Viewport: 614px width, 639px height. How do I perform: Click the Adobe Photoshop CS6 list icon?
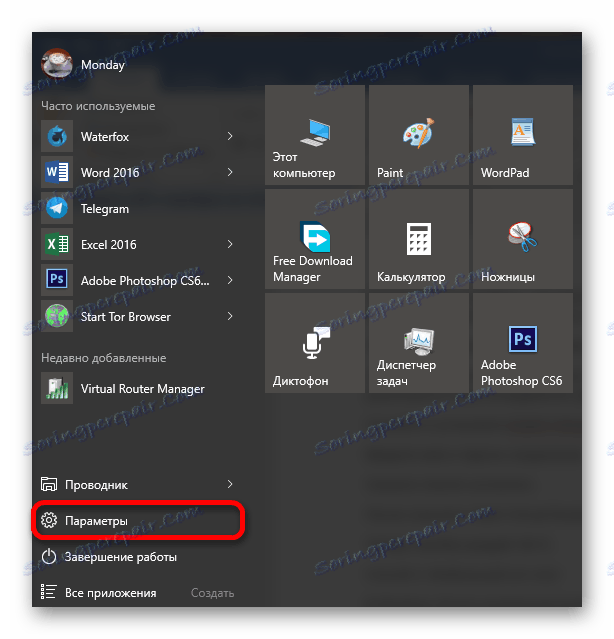(57, 280)
